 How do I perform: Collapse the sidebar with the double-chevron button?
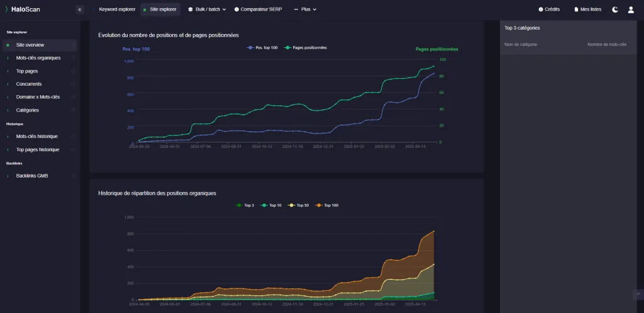point(80,9)
